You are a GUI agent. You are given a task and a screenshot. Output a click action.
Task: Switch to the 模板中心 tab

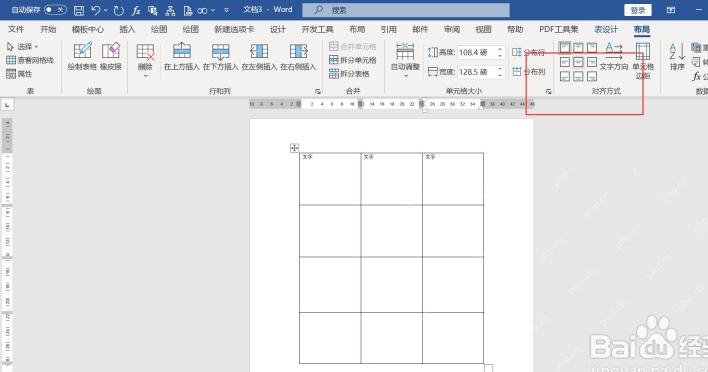click(88, 29)
